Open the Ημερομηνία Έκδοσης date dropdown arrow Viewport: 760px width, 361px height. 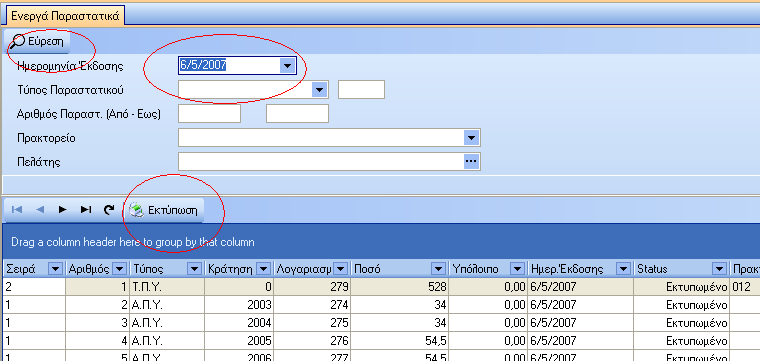point(287,65)
